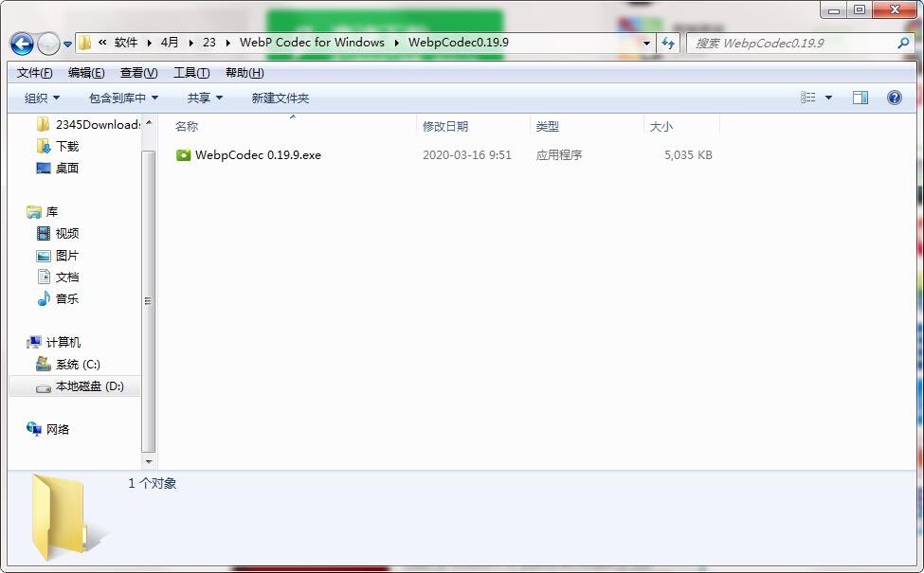
Task: Click the navigation pane scroll down arrow
Action: [x=149, y=461]
